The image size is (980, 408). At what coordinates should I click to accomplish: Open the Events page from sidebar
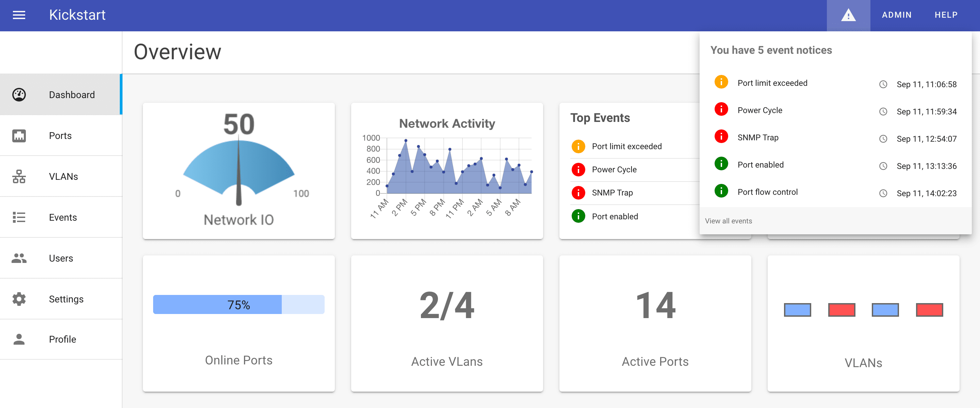click(61, 217)
